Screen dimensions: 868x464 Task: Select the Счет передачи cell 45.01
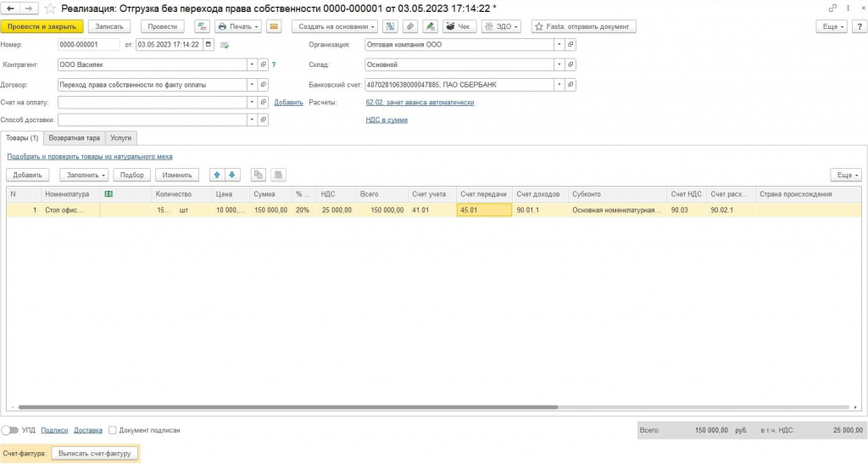point(484,210)
